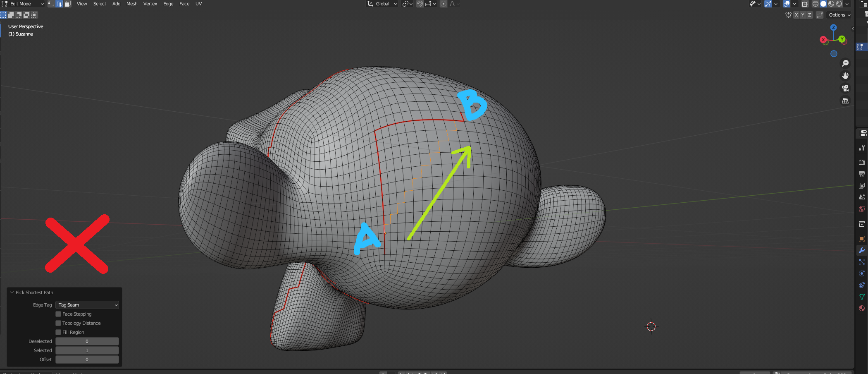Switch to edge select mode
Screen dimensions: 868x374
(x=60, y=4)
